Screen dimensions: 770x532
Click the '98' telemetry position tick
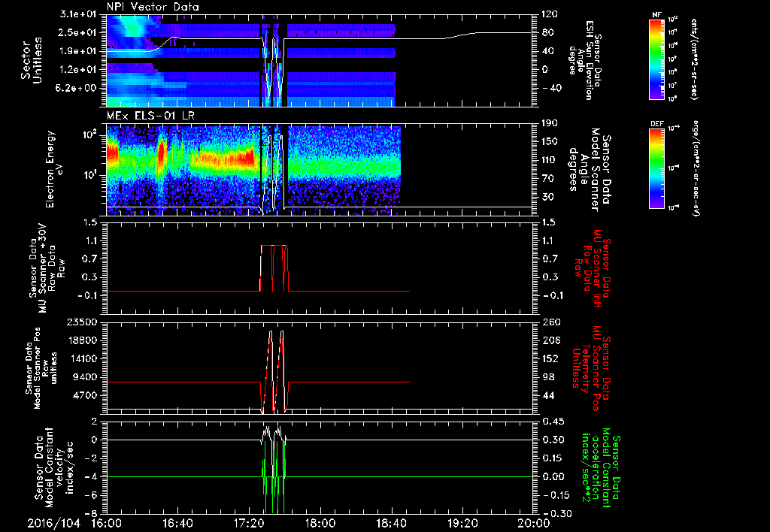pyautogui.click(x=548, y=377)
